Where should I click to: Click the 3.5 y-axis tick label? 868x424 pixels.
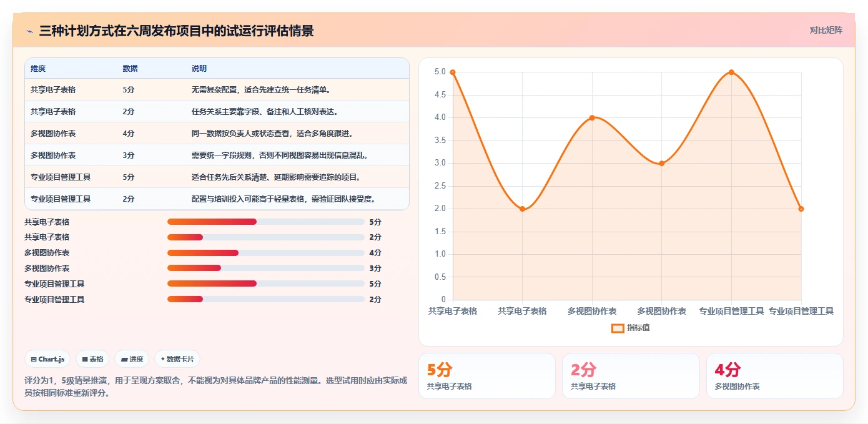[x=440, y=141]
